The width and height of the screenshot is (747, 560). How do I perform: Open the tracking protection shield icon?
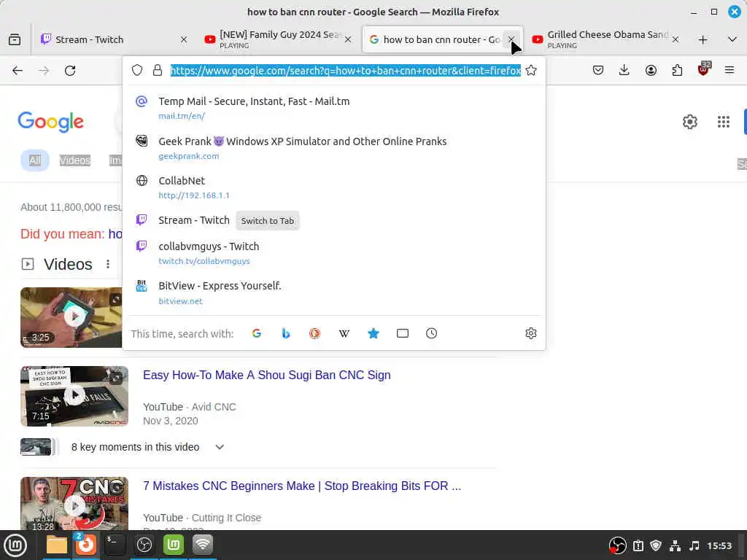point(137,71)
